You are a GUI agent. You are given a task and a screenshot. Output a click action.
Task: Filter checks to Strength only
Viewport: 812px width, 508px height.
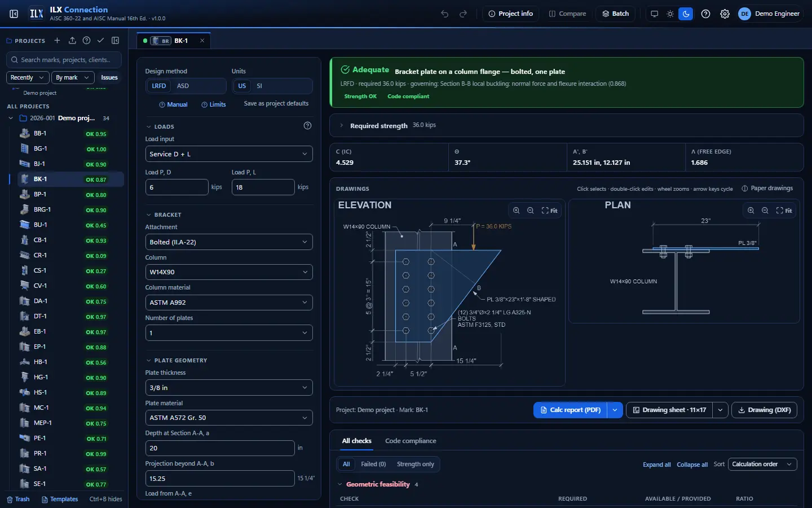pos(416,465)
